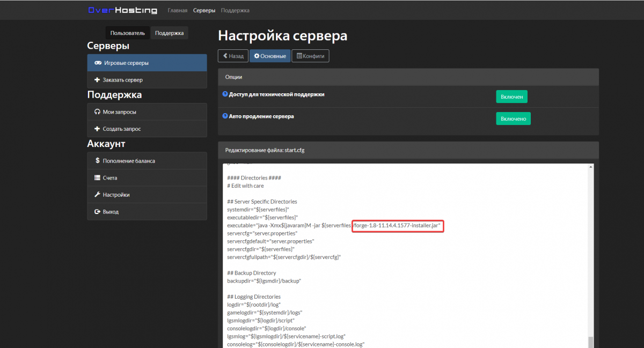This screenshot has height=348, width=644.
Task: Go back with the Назад button
Action: [233, 56]
